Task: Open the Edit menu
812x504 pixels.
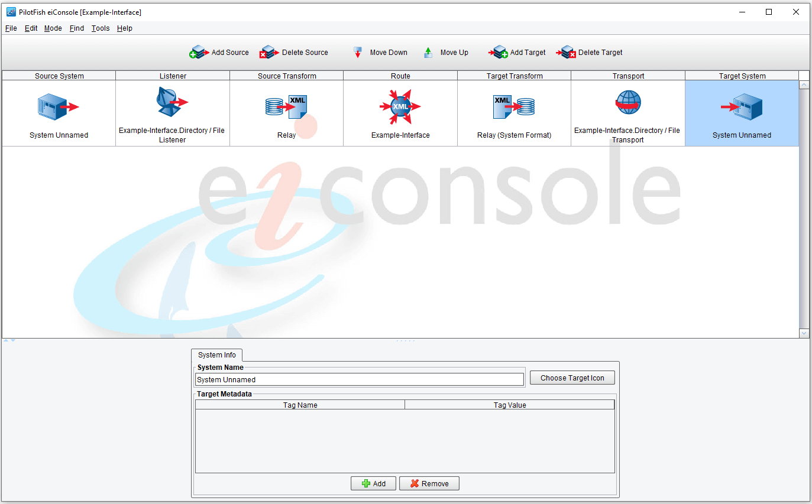Action: [31, 28]
